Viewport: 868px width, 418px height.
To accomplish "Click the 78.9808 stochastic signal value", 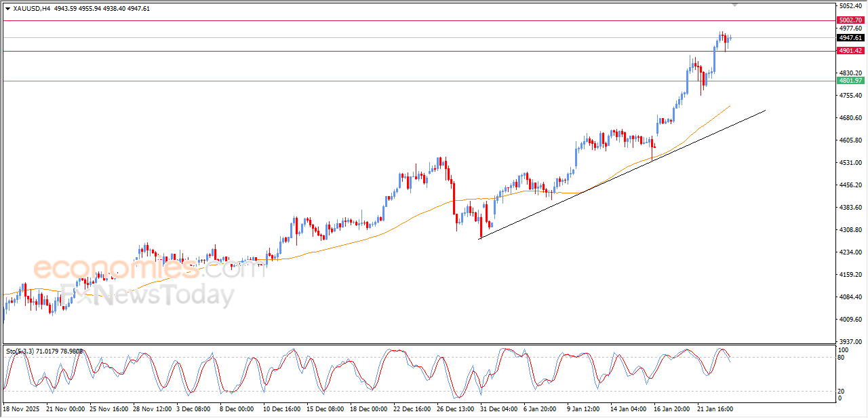I will pos(73,351).
